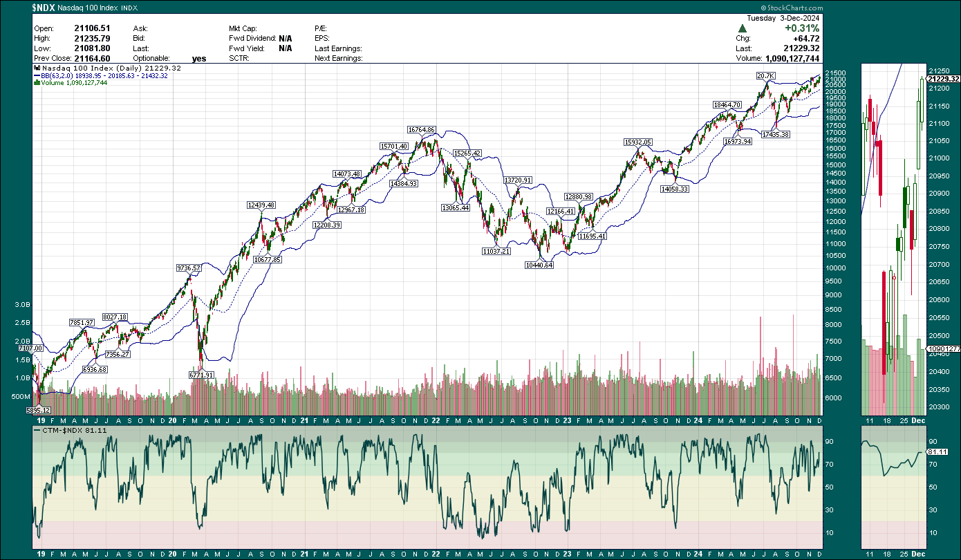The height and width of the screenshot is (560, 961).
Task: Click the price label '14384.93'
Action: point(404,183)
